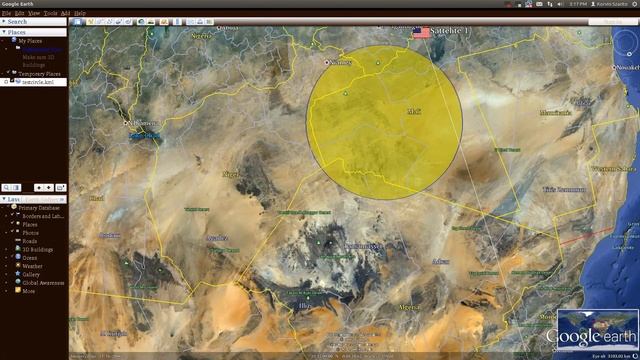Open the planets switcher icon
Image resolution: width=640 pixels, height=360 pixels.
click(164, 22)
